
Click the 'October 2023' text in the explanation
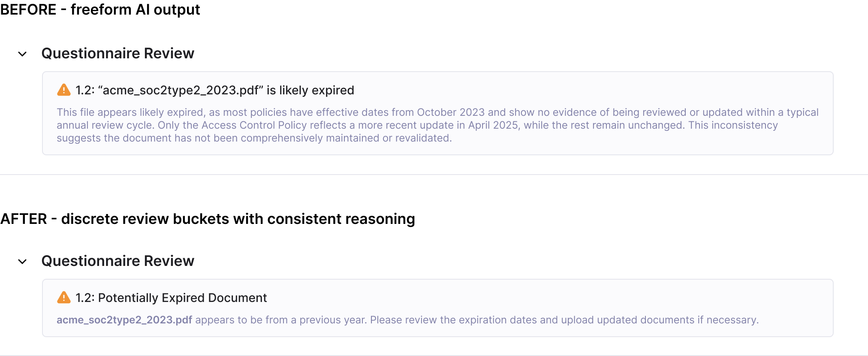[x=451, y=112]
